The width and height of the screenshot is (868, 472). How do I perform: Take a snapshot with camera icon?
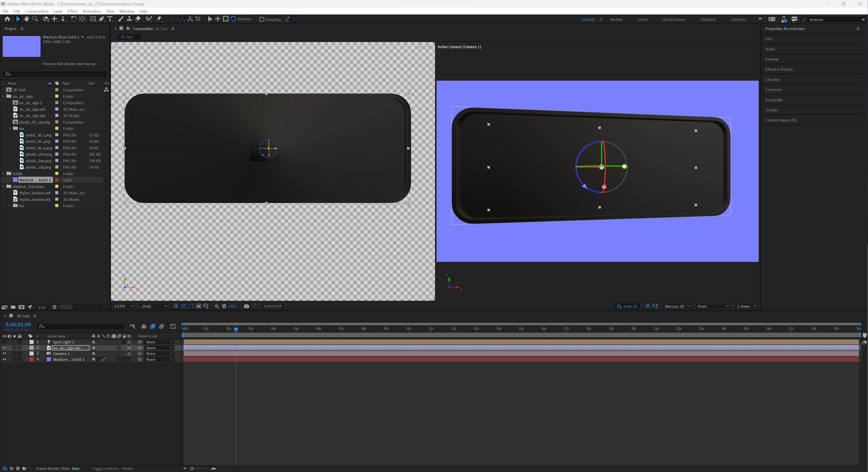246,306
